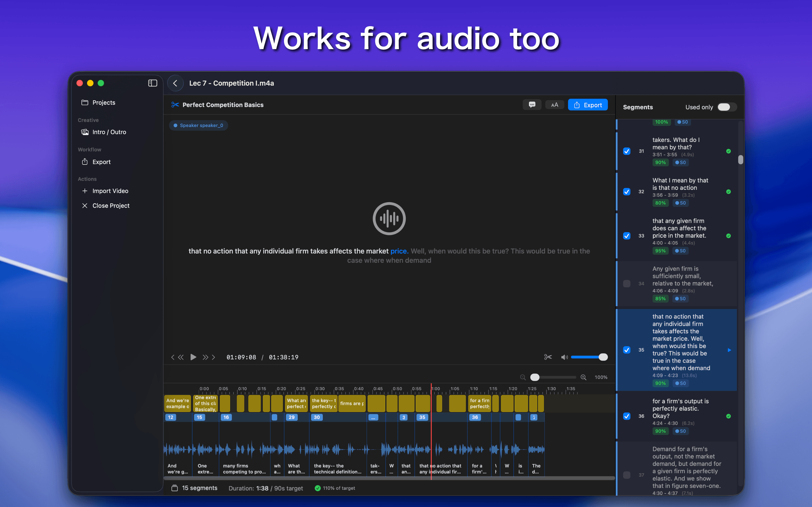Adjust text size with the AA icon
This screenshot has width=812, height=507.
[555, 104]
